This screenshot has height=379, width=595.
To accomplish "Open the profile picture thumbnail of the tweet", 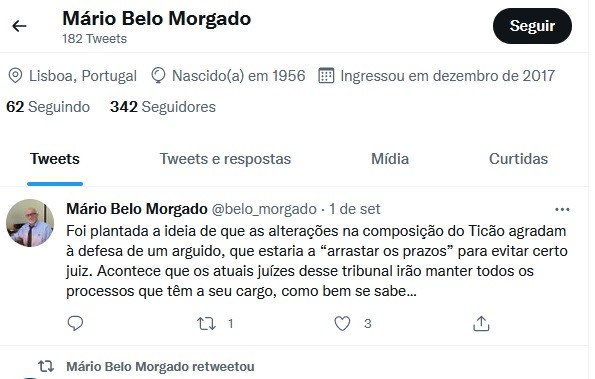I will point(30,223).
